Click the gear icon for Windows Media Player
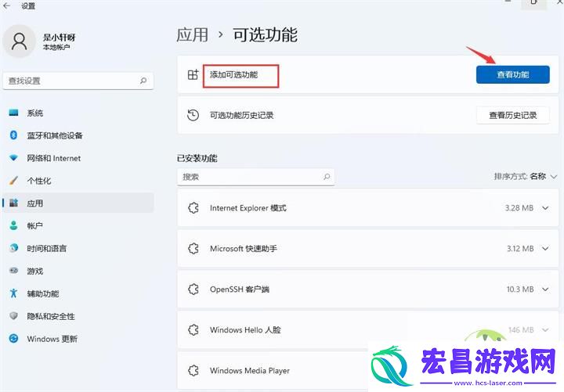This screenshot has height=392, width=564. 193,370
